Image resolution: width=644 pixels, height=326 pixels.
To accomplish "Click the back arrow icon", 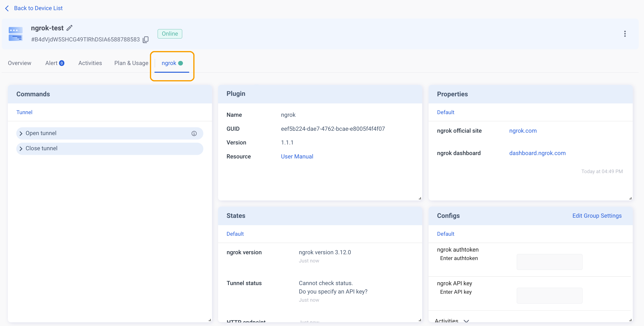I will (x=7, y=8).
